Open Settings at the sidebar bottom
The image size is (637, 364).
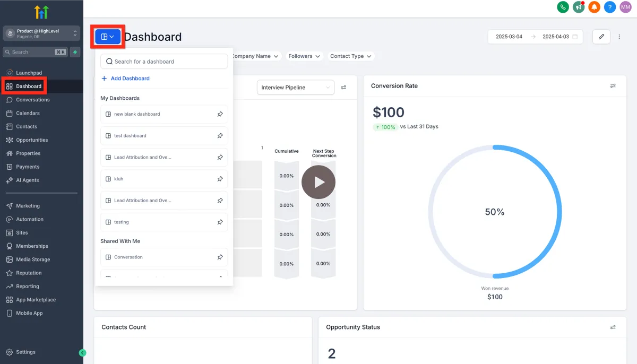pos(25,352)
